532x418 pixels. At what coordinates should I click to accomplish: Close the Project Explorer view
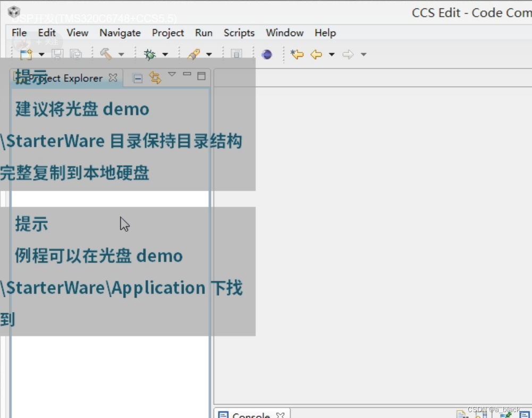click(x=113, y=78)
